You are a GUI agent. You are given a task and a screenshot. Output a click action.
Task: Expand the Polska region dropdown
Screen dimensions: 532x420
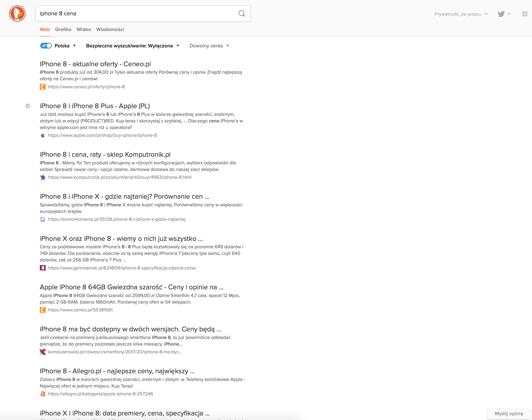coord(65,46)
